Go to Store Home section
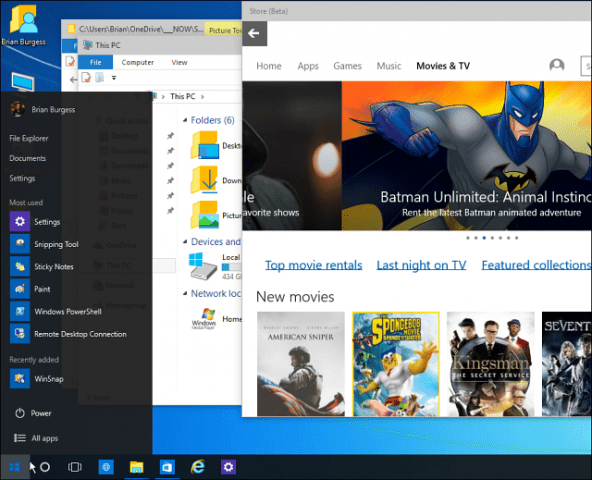This screenshot has width=592, height=480. tap(269, 66)
